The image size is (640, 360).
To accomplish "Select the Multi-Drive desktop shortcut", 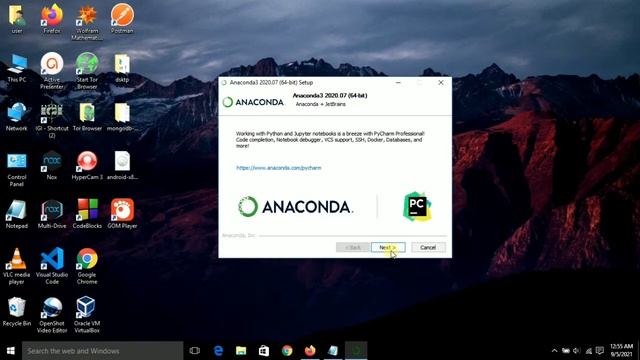I will coord(52,214).
